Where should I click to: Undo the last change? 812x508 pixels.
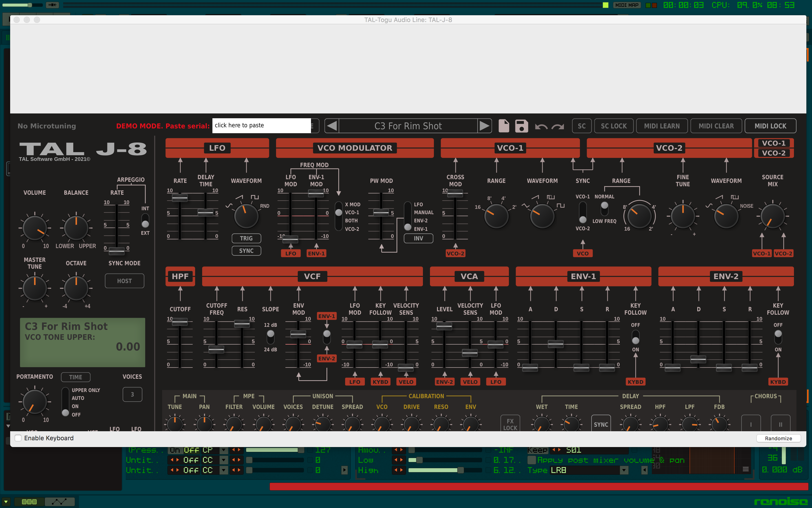(x=541, y=126)
